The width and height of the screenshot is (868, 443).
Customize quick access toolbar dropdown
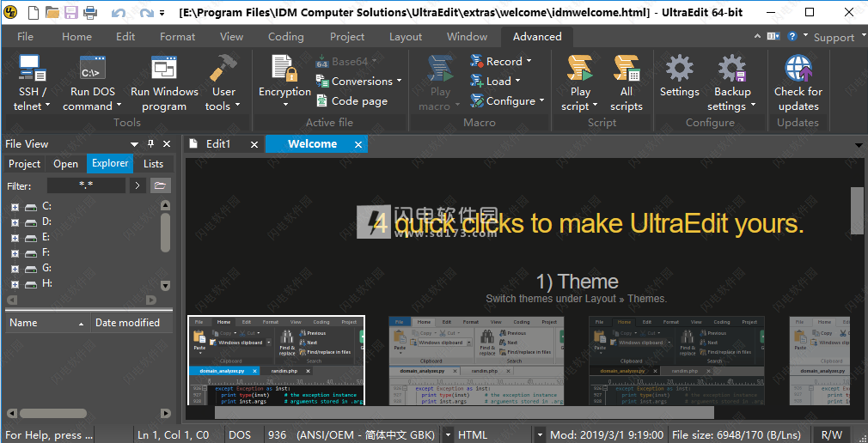[x=162, y=13]
